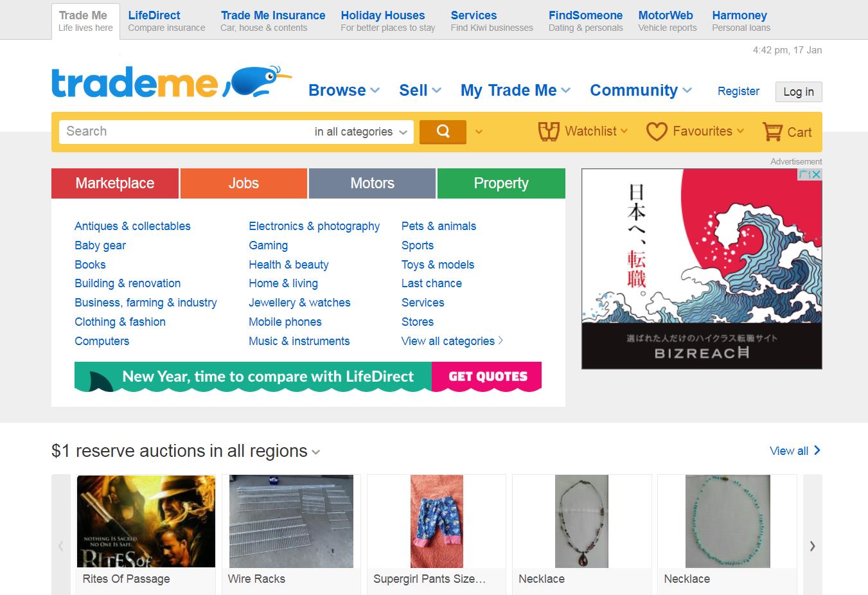Click the Trade Me kiwi logo
Viewport: 868px width, 595px height.
click(x=172, y=82)
